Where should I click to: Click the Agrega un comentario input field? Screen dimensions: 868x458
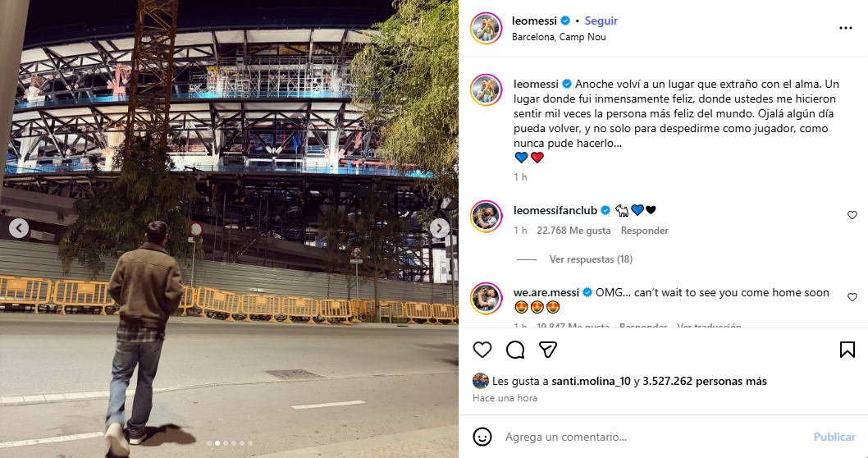pos(653,437)
